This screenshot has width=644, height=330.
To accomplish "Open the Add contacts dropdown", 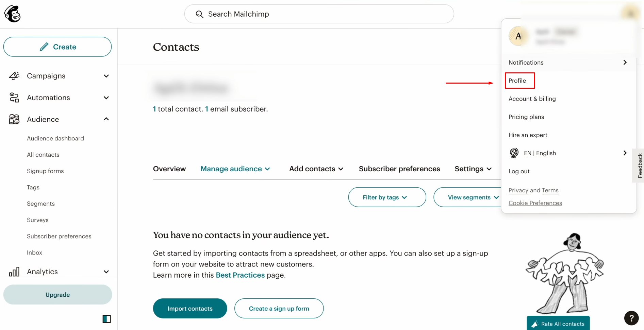I will pos(316,169).
